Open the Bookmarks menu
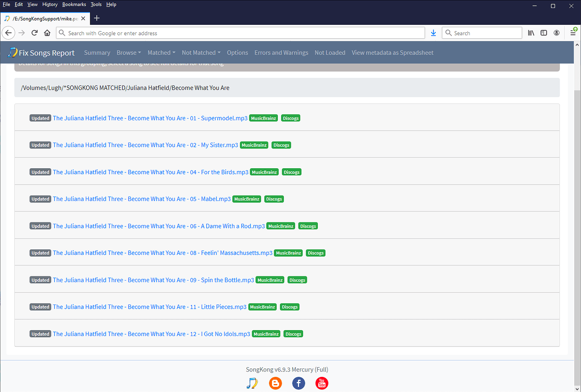 point(74,4)
